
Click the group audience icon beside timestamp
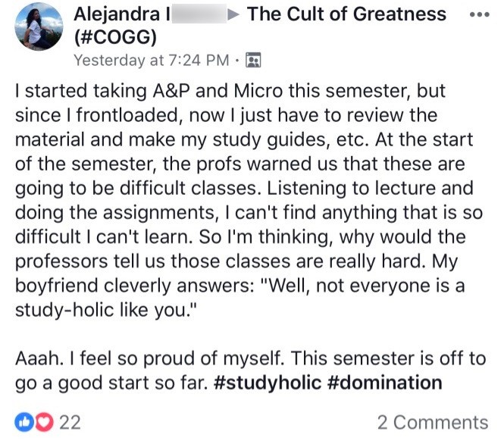tap(254, 60)
